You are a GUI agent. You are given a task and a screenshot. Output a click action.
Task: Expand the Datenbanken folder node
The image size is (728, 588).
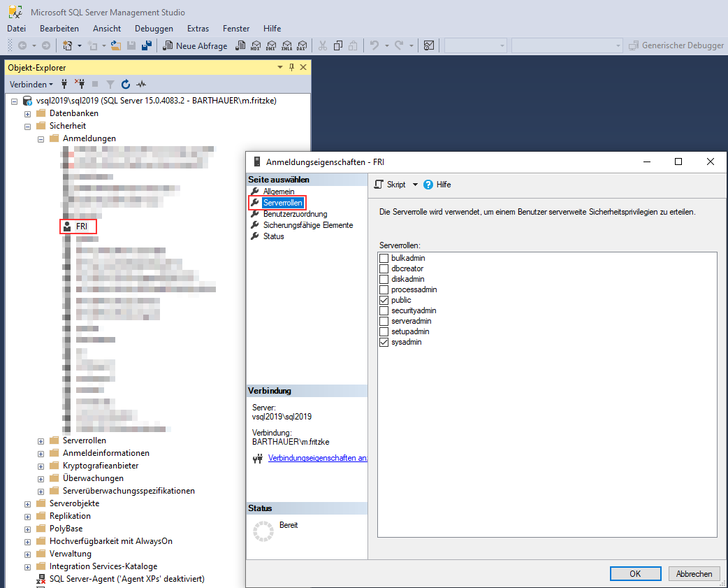coord(28,113)
